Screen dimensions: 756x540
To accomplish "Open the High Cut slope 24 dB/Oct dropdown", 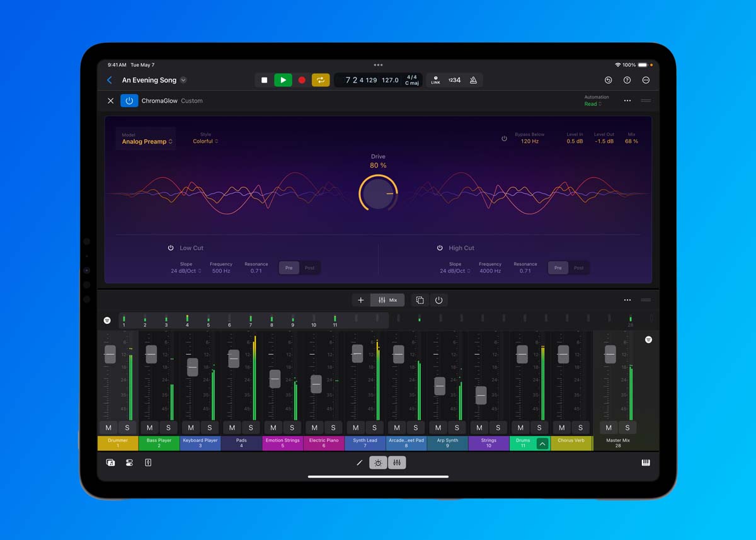I will [455, 271].
